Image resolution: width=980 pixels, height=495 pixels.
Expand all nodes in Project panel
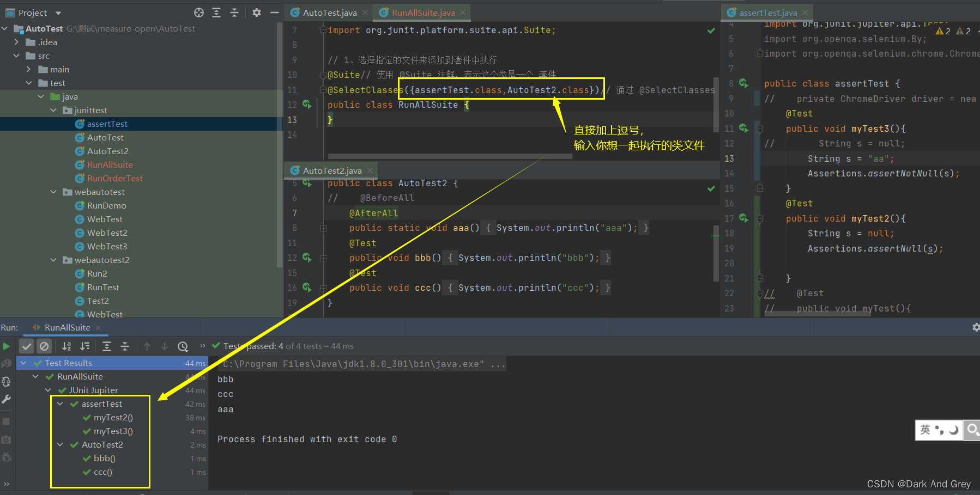(x=216, y=13)
